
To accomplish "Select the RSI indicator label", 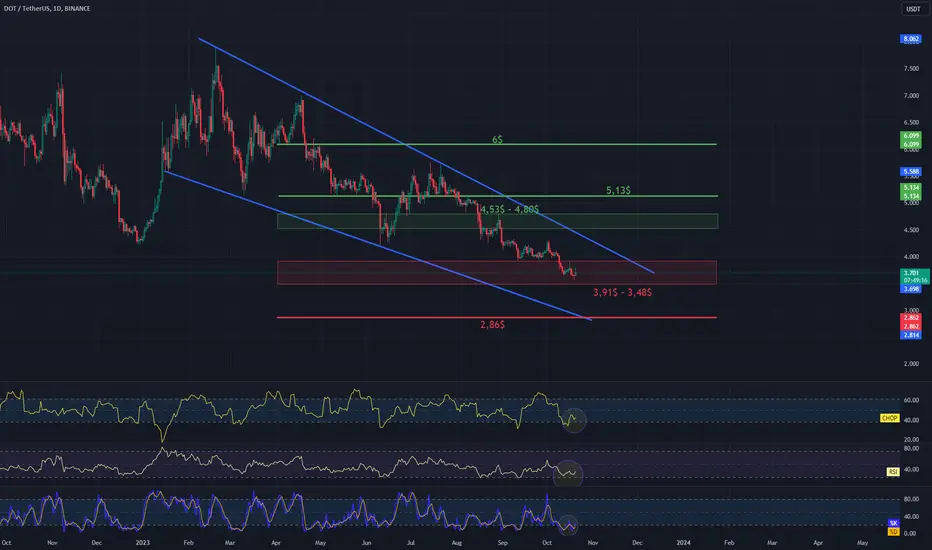I will click(893, 472).
